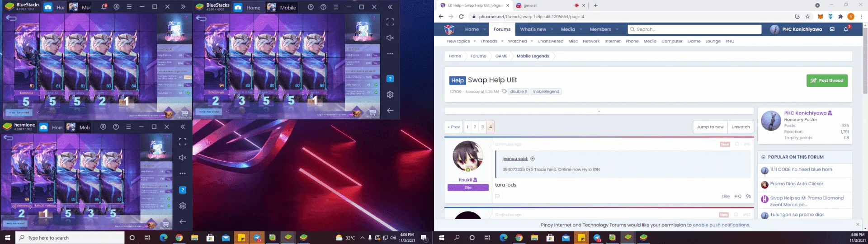Open settings gear in hermione BlueStacks sidebar
Image resolution: width=868 pixels, height=244 pixels.
(183, 206)
